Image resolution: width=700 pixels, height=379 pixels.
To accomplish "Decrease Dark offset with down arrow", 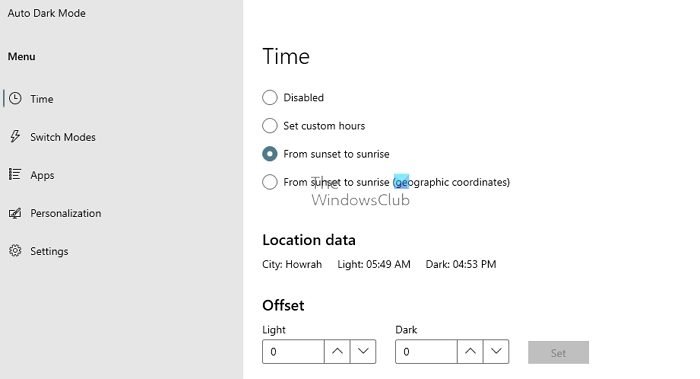I will point(496,351).
